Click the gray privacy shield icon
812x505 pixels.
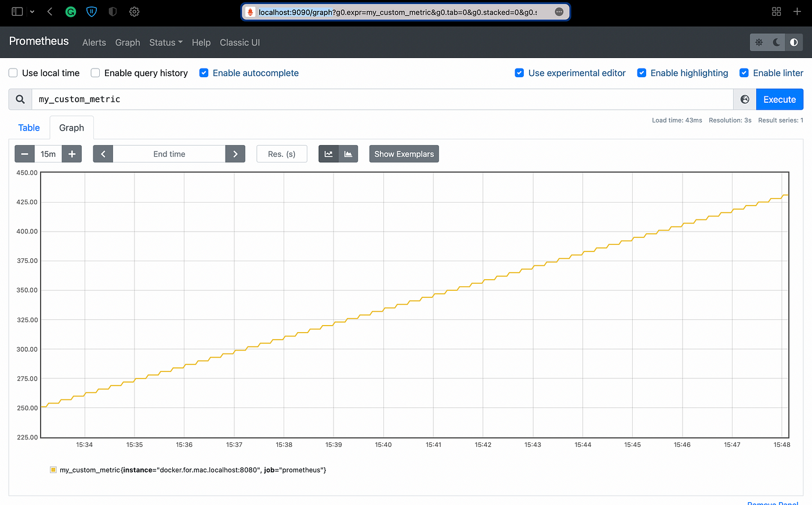pyautogui.click(x=113, y=12)
